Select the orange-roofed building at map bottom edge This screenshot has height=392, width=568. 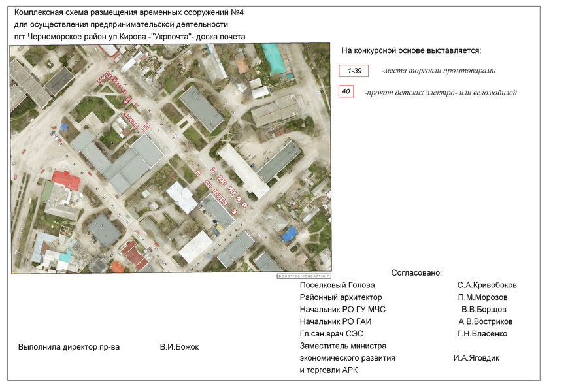[x=117, y=267]
